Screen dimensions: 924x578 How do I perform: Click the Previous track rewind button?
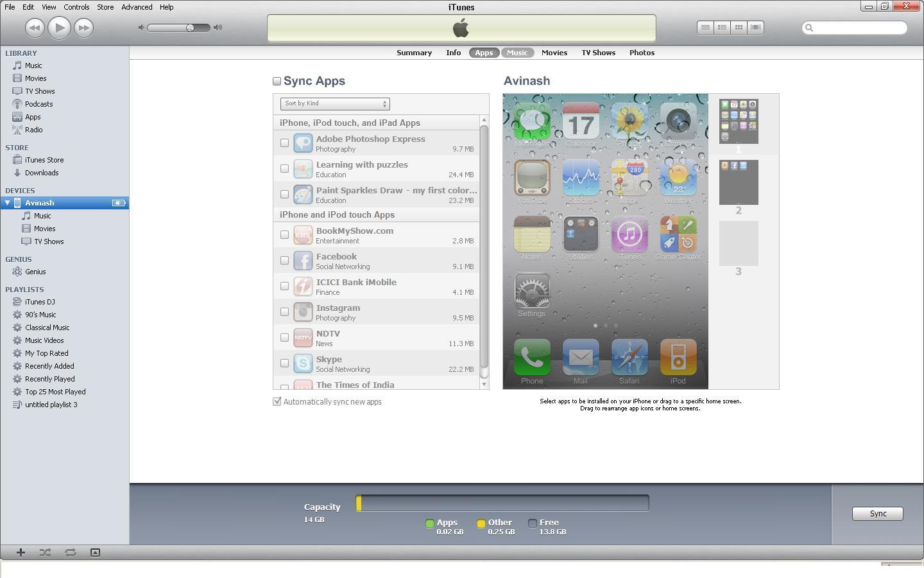[x=35, y=28]
